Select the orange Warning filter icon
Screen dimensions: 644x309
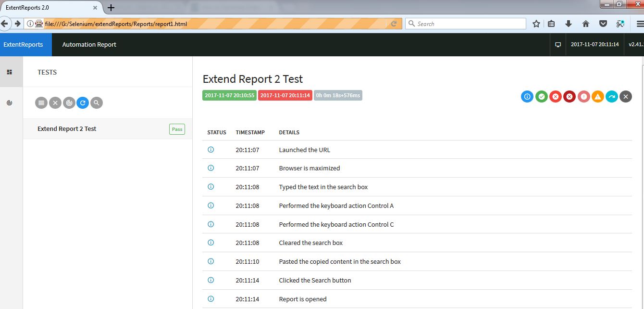(598, 96)
